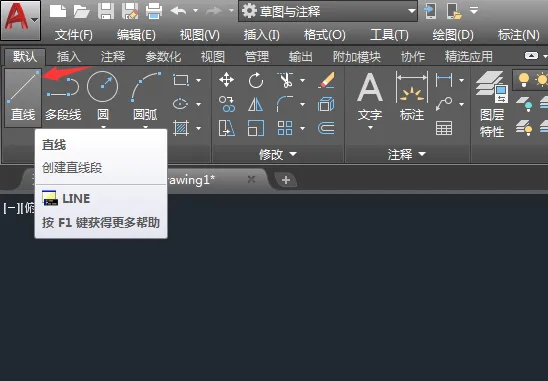Click the Erase tool icon
Viewport: 548px width, 381px height.
[327, 80]
